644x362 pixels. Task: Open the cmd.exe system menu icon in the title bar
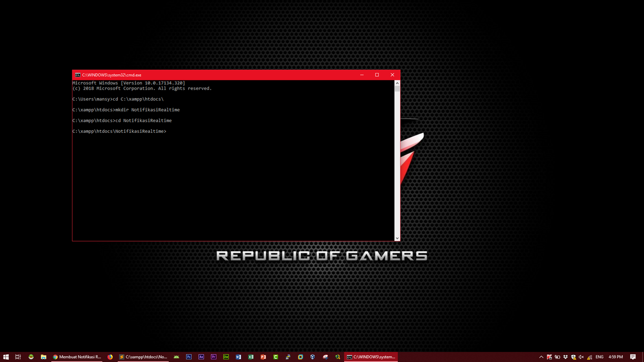click(77, 75)
